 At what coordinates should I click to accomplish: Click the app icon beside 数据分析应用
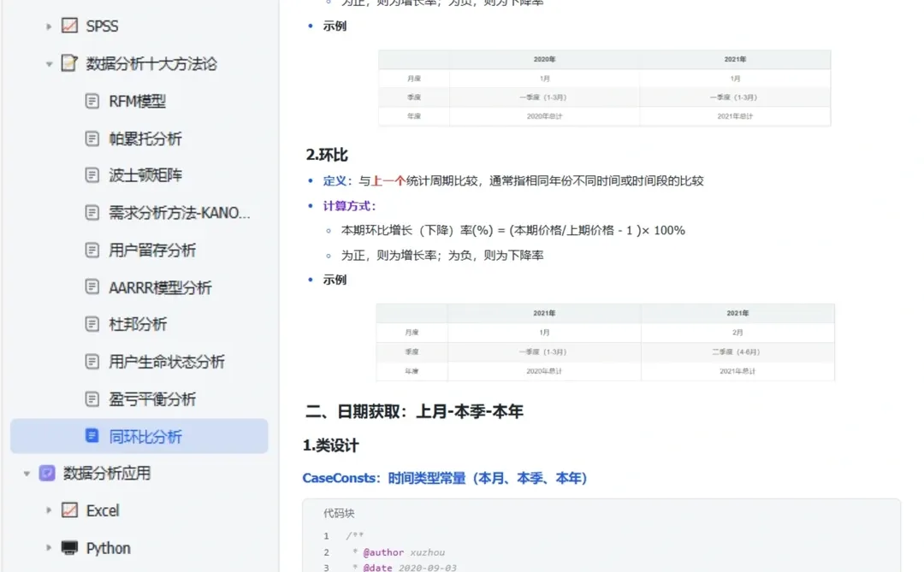pyautogui.click(x=47, y=473)
